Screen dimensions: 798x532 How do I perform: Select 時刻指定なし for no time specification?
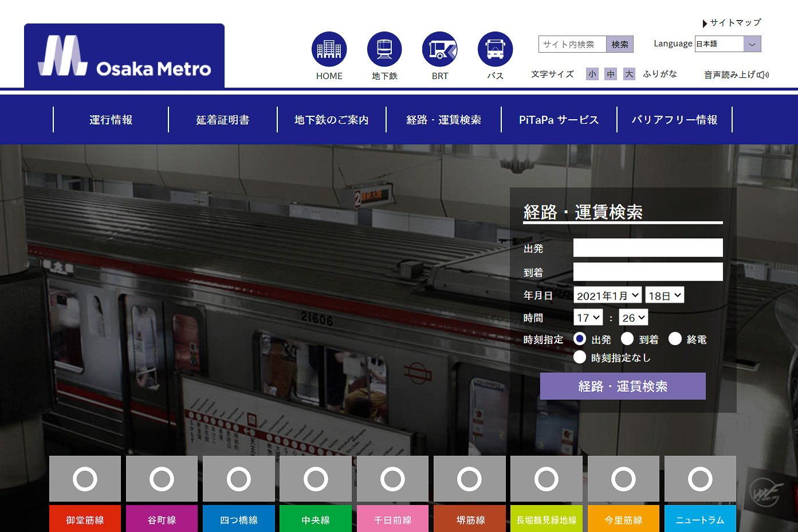[x=579, y=357]
